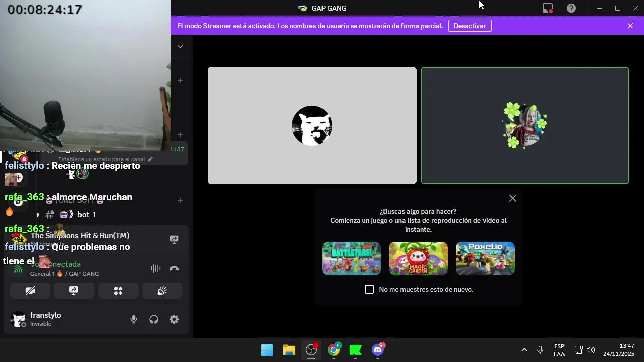Open the bot-1 text channel
Screen dimensions: 644x362
pyautogui.click(x=87, y=215)
